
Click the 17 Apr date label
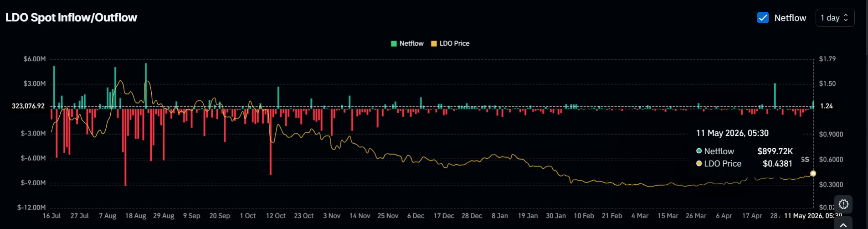pyautogui.click(x=752, y=216)
